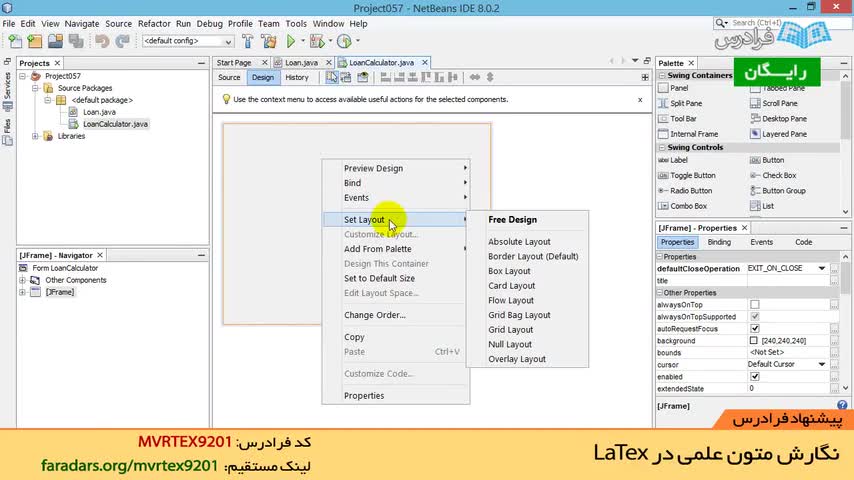Image resolution: width=854 pixels, height=480 pixels.
Task: Open the Events properties tab
Action: pos(761,242)
